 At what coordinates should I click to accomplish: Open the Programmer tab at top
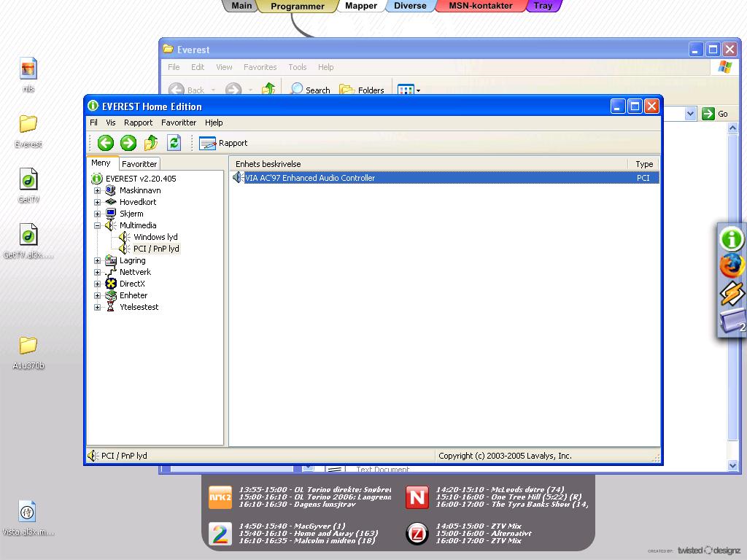(x=298, y=6)
